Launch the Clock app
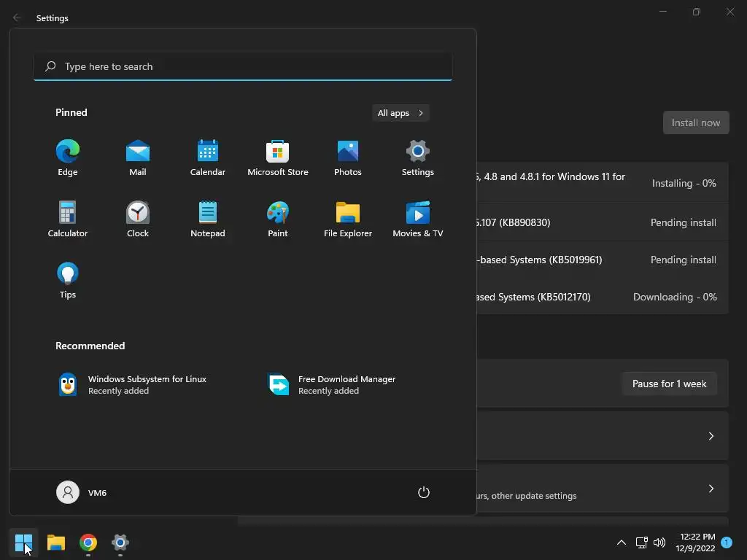Viewport: 747px width, 560px height. pyautogui.click(x=138, y=219)
